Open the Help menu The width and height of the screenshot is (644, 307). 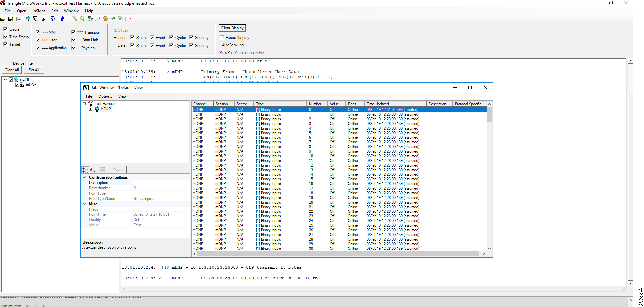click(x=89, y=11)
